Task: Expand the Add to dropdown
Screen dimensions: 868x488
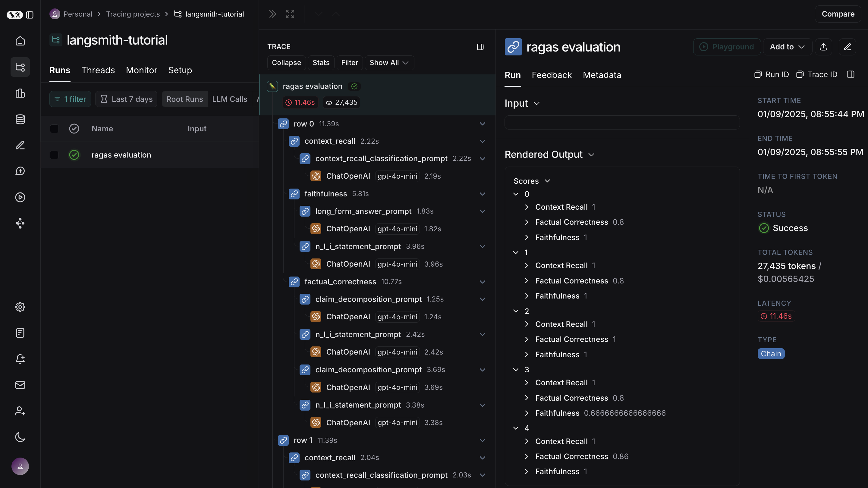Action: point(787,47)
